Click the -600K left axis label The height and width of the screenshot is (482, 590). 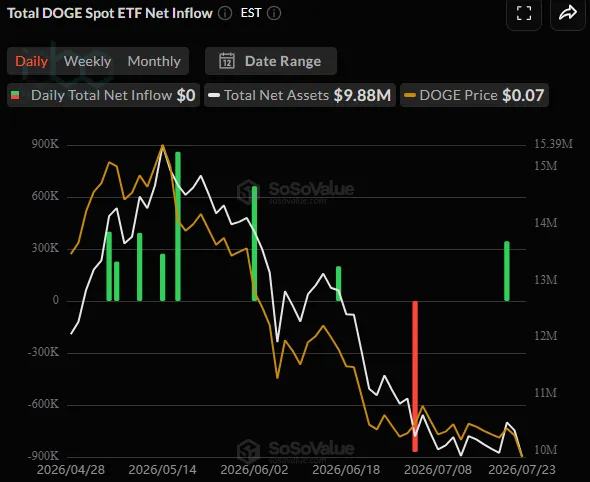[43, 404]
